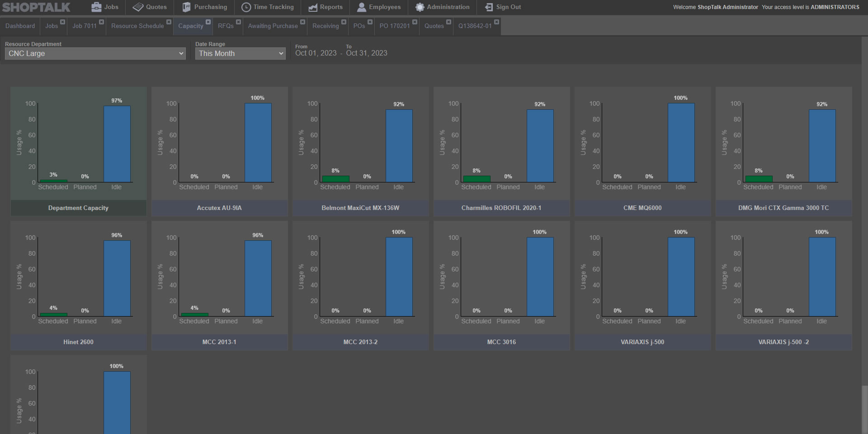This screenshot has height=434, width=868.
Task: Click the blue Idle bar for Accutex AU-9IA
Action: point(258,143)
